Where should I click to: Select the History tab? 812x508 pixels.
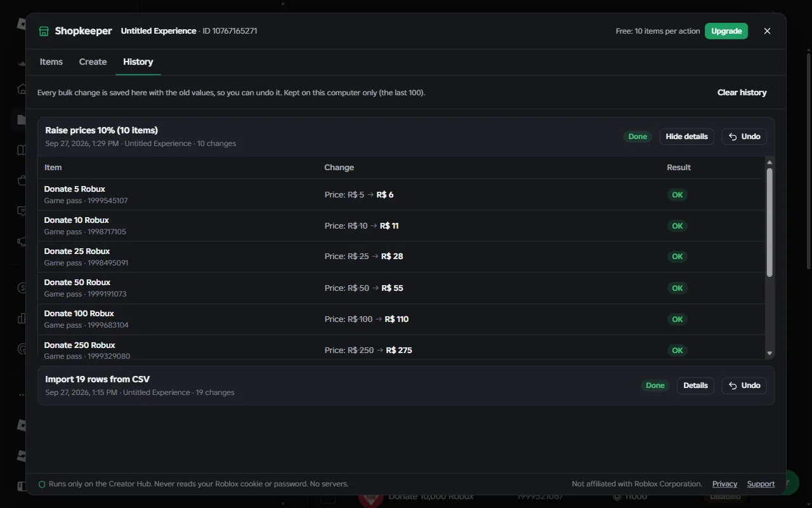(138, 62)
